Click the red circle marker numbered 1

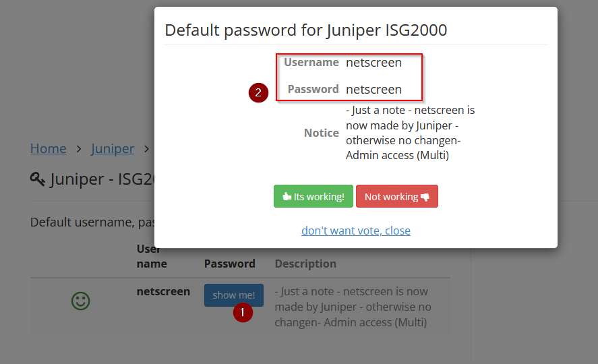point(243,313)
